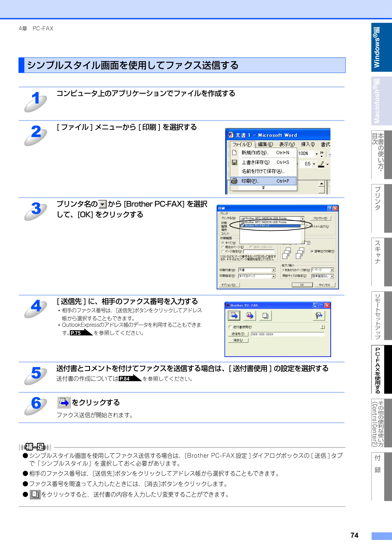The width and height of the screenshot is (392, 555).
Task: Click the プロパティ(P) button
Action: pos(320,218)
